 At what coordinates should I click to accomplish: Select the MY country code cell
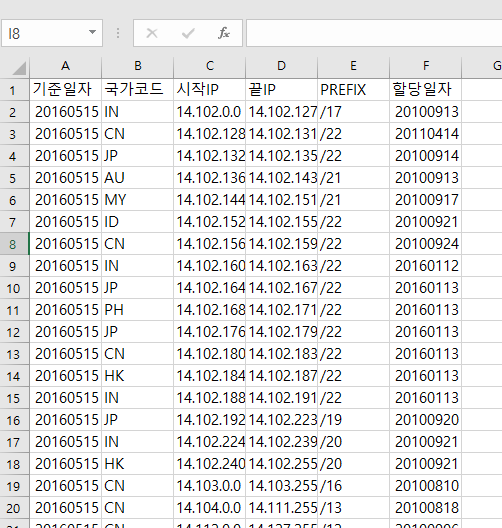[x=137, y=200]
